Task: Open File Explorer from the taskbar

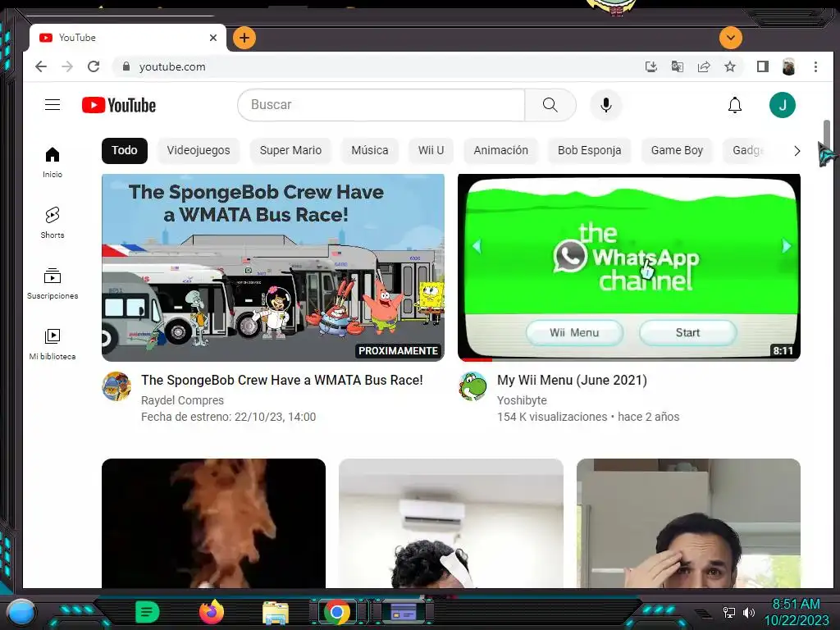Action: [276, 613]
